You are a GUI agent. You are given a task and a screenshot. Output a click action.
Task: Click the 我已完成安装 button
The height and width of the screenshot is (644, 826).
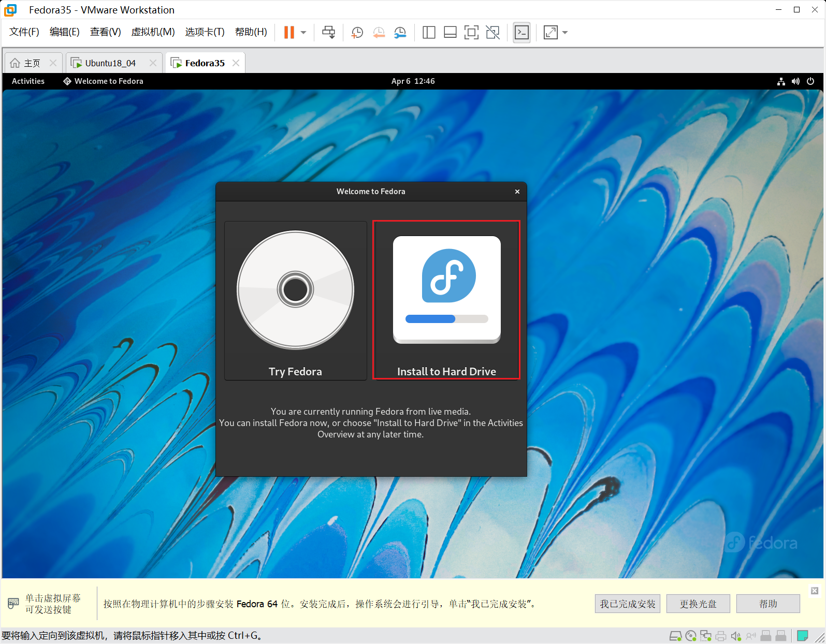tap(628, 604)
